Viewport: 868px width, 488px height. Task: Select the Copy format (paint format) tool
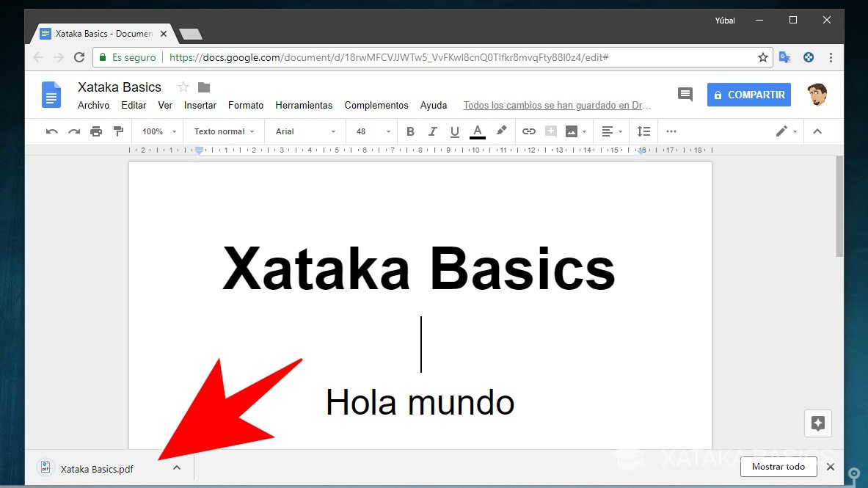coord(118,131)
